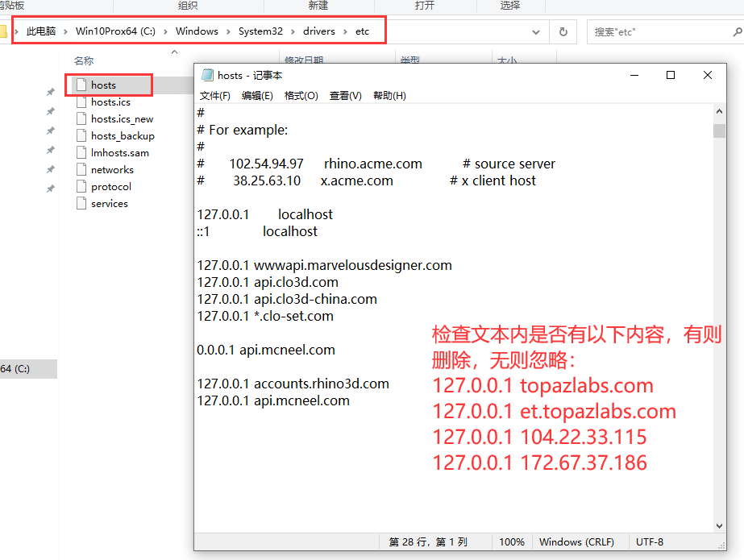Expand the chevron after drivers in address bar
The image size is (744, 560).
point(345,31)
